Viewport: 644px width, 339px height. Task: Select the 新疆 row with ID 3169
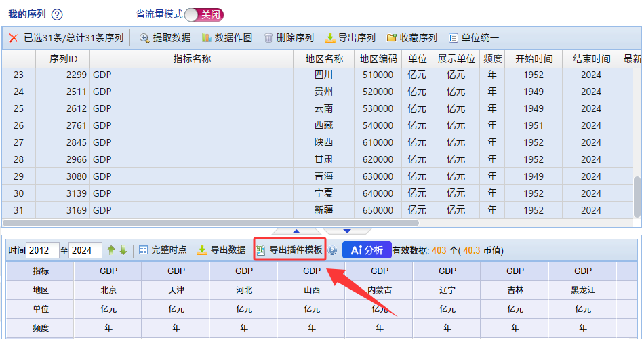(323, 210)
